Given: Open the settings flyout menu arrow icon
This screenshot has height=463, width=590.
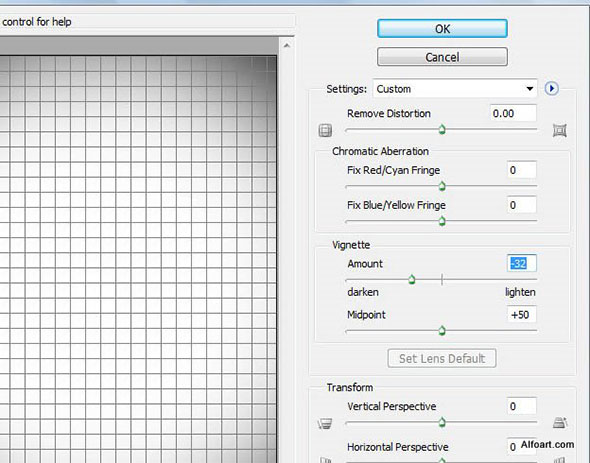Looking at the screenshot, I should tap(552, 89).
